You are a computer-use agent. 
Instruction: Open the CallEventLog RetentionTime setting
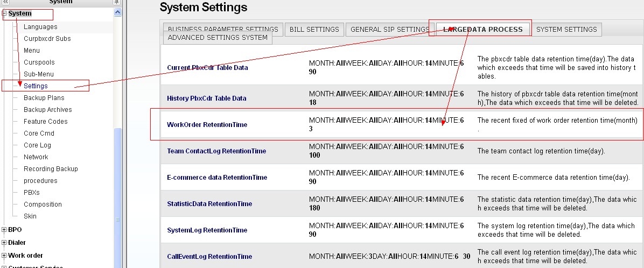point(209,257)
